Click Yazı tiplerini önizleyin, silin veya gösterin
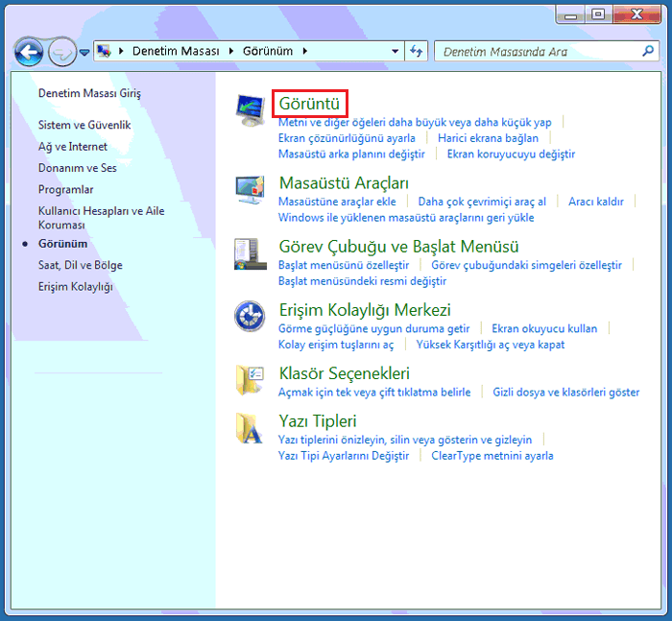The image size is (672, 621). click(404, 440)
